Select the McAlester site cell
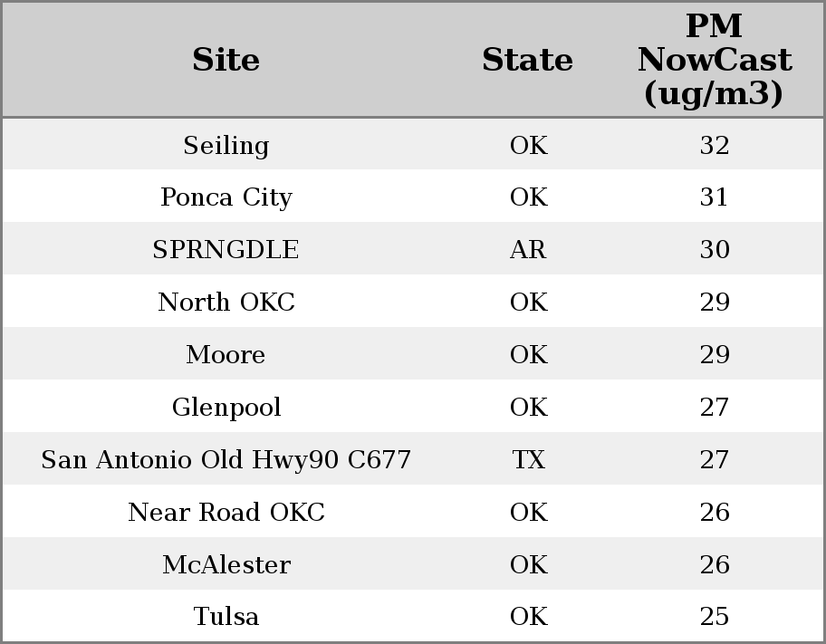The image size is (826, 644). tap(226, 565)
